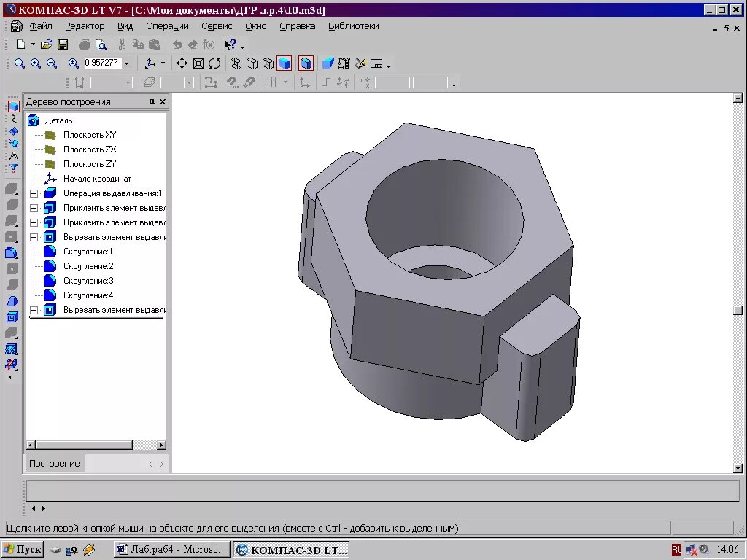The image size is (747, 560).
Task: Click the Save document floppy icon
Action: click(63, 44)
